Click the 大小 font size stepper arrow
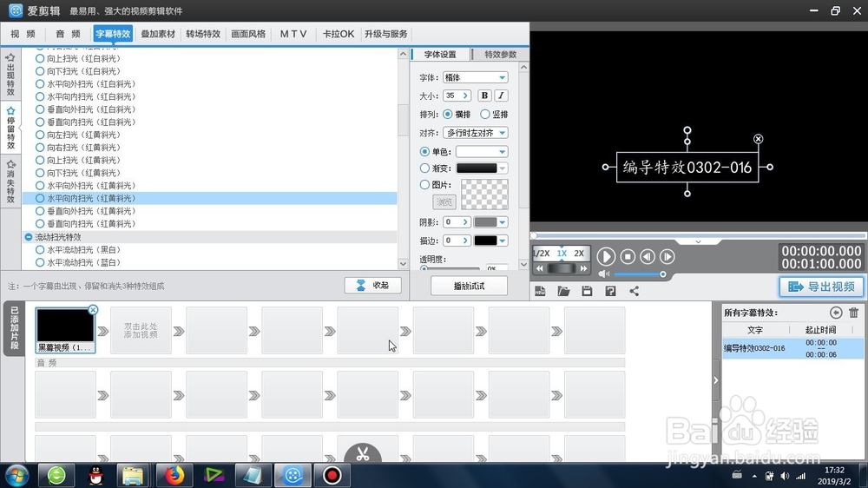This screenshot has height=488, width=868. tap(465, 96)
